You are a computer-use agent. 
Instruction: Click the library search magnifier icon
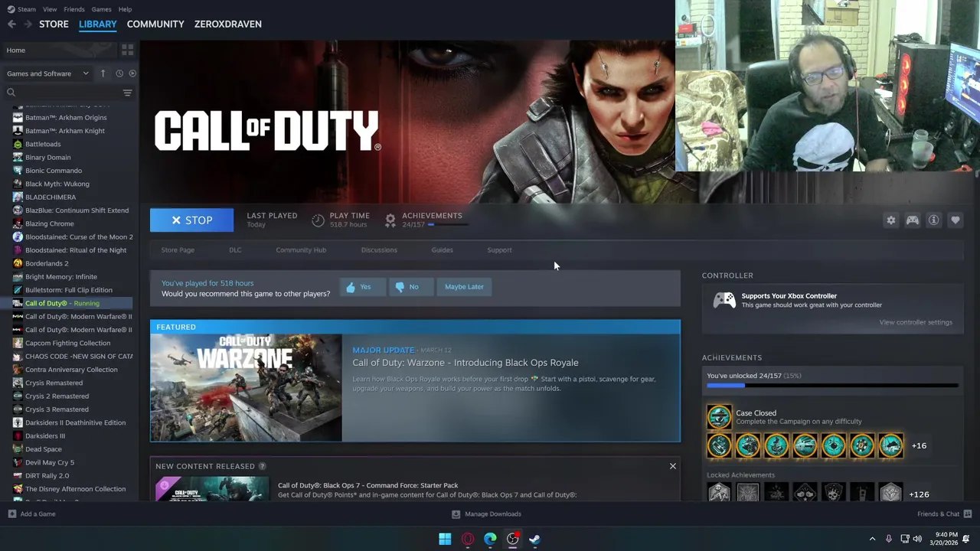[11, 93]
